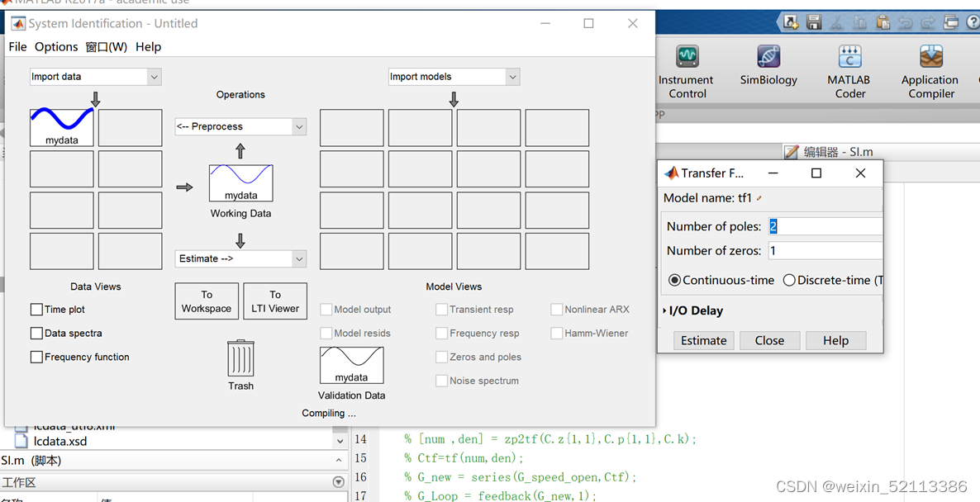Click the cut scissors icon in MATLAB toolbar
The height and width of the screenshot is (502, 980).
pyautogui.click(x=837, y=22)
